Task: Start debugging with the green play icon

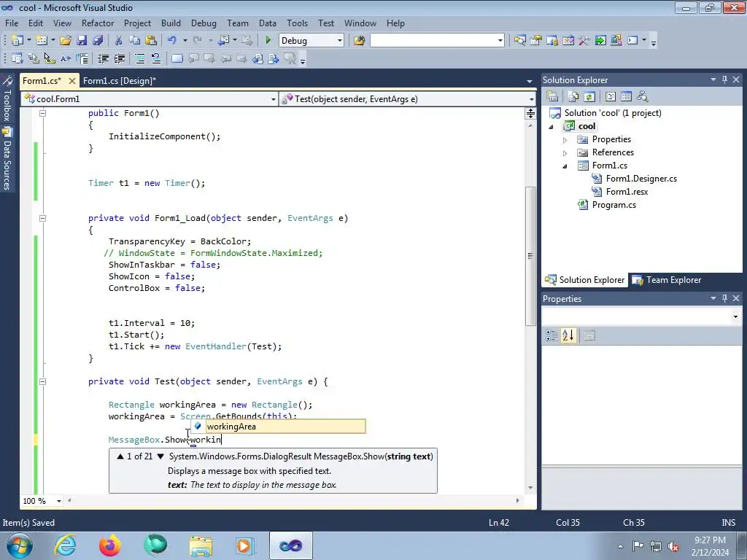Action: coord(268,41)
